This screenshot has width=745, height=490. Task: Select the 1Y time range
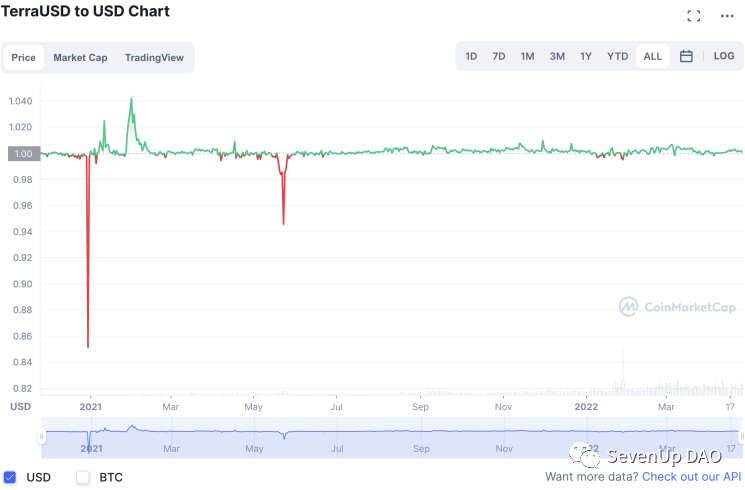tap(585, 57)
